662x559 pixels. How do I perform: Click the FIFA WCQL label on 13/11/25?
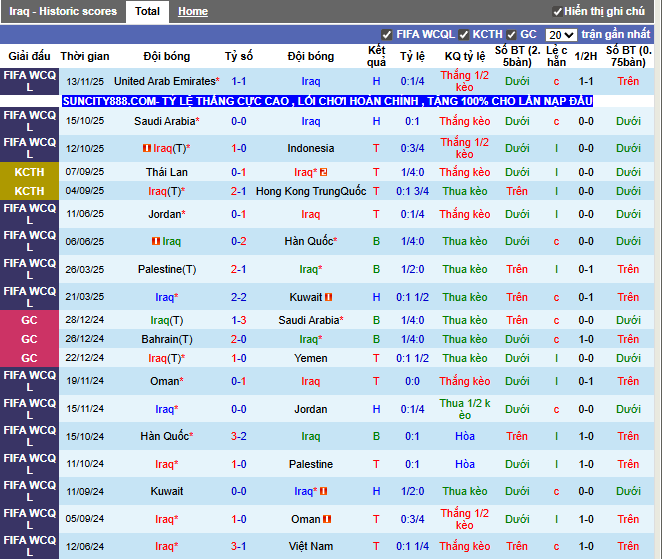(x=29, y=81)
